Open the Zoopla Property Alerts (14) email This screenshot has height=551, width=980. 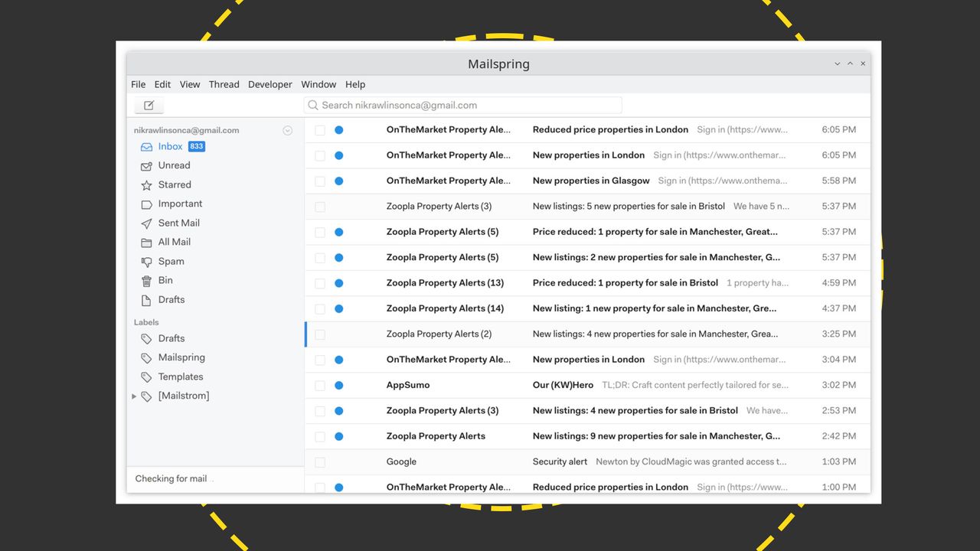coord(536,308)
